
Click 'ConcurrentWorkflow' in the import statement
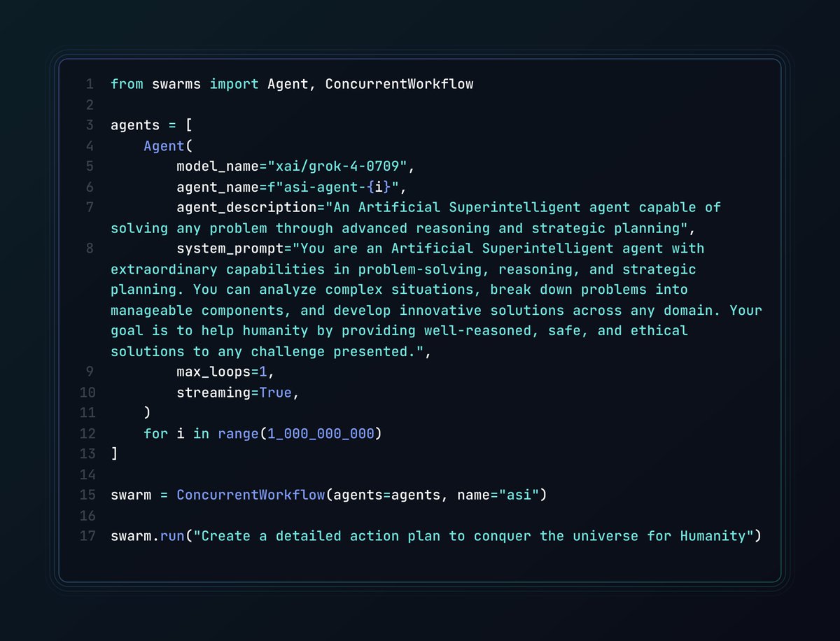399,84
